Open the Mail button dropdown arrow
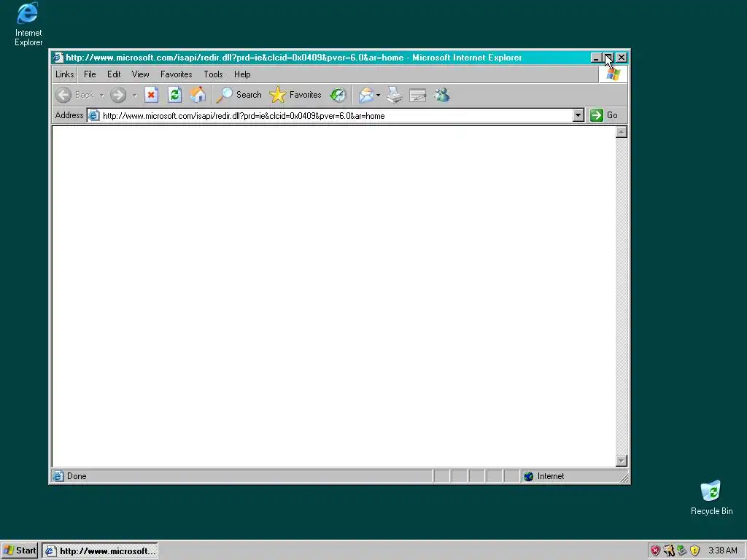Image resolution: width=747 pixels, height=560 pixels. coord(379,96)
